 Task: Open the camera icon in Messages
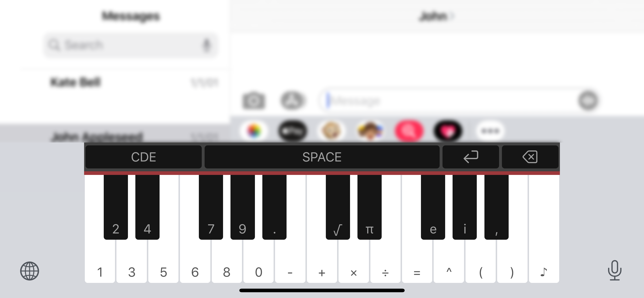[253, 101]
